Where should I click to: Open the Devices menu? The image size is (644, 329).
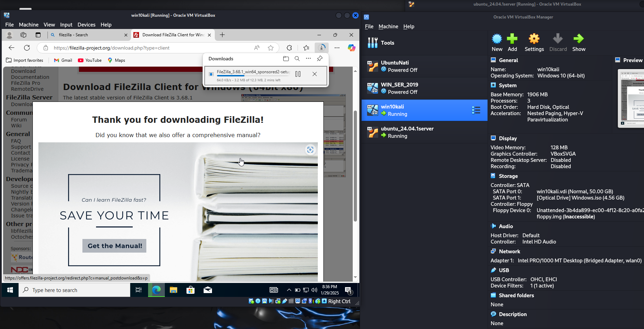[86, 25]
